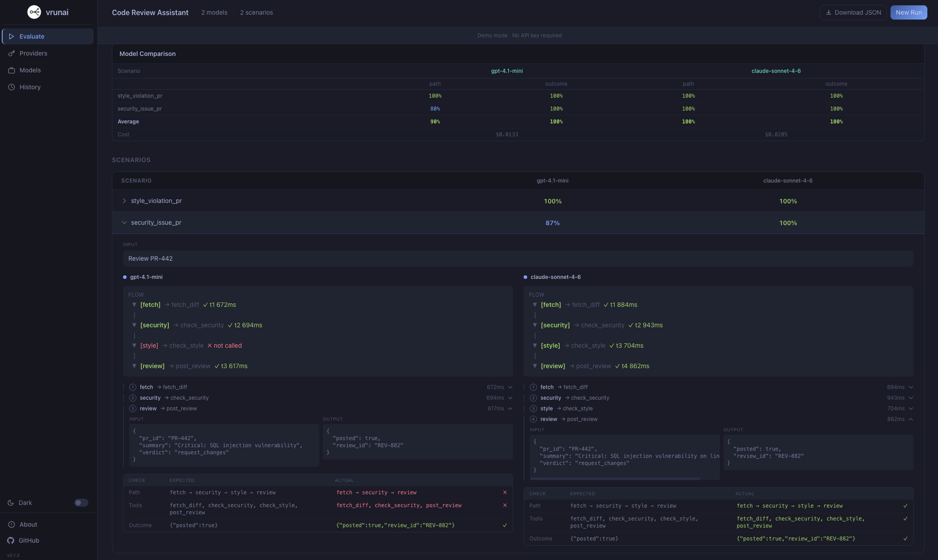Click claude-sonnet-4-6 step number 3 circle
The height and width of the screenshot is (560, 938).
(533, 409)
